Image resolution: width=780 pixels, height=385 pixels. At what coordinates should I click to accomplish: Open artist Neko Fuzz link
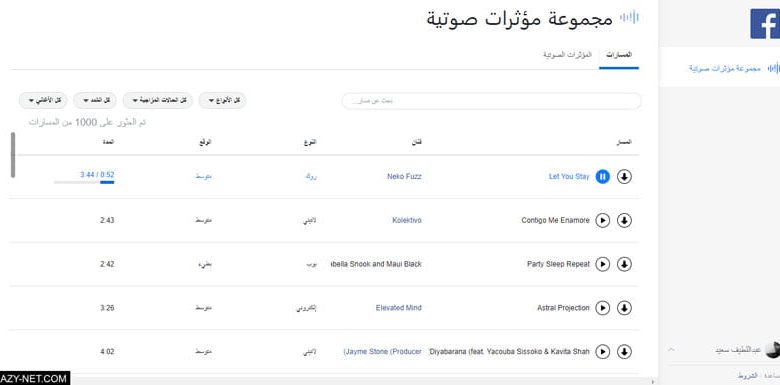(404, 177)
